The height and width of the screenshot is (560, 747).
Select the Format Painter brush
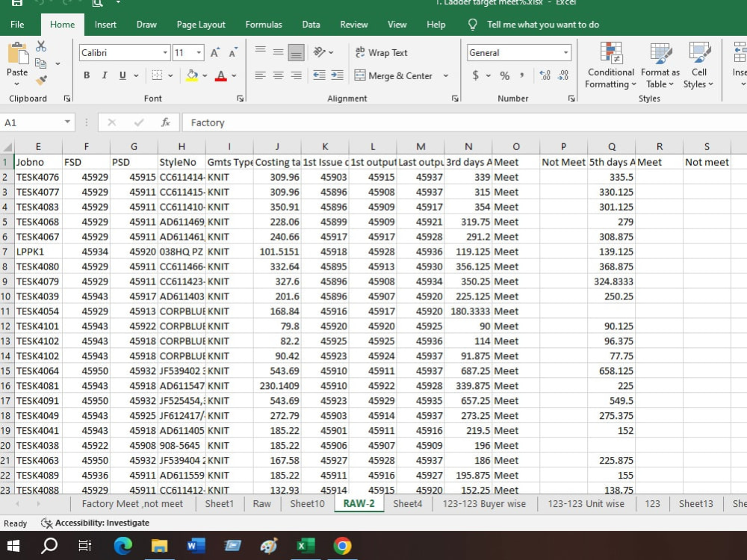click(41, 80)
